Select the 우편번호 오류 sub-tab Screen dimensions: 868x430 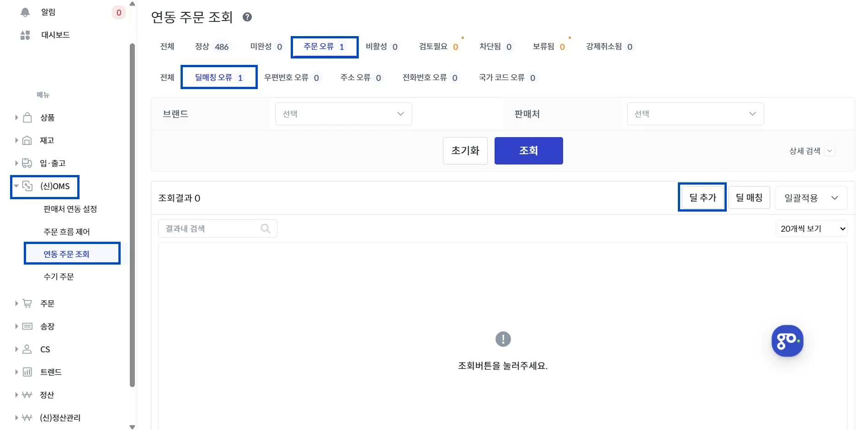[x=292, y=78]
